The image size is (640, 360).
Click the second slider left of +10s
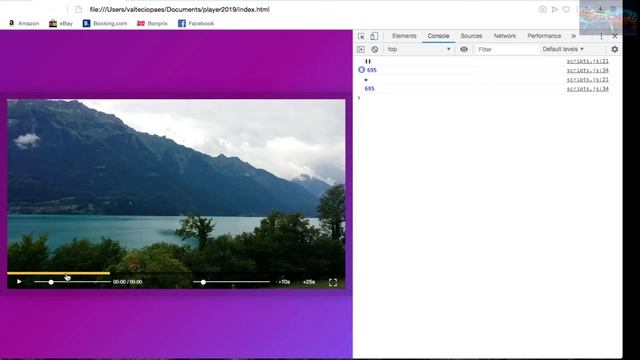(231, 282)
